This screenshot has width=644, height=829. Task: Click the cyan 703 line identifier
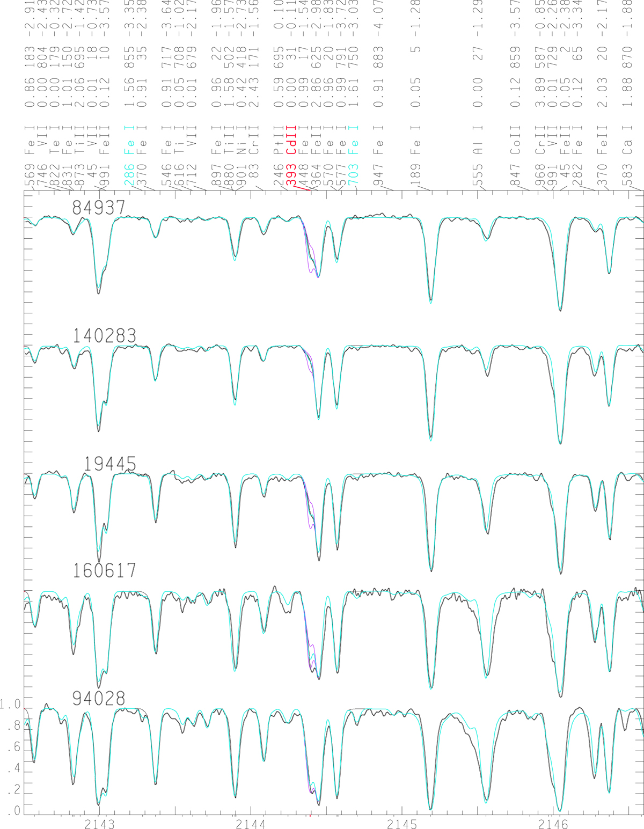[352, 175]
